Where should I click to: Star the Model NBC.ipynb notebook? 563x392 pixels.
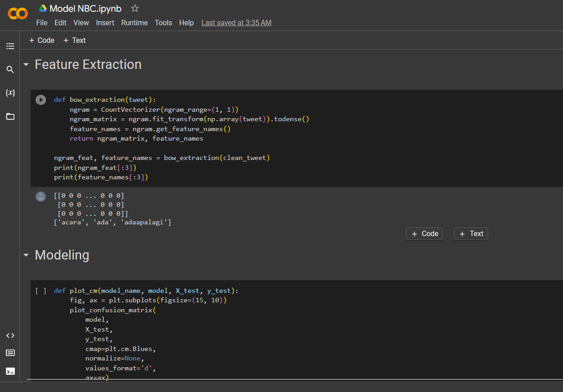pyautogui.click(x=135, y=8)
